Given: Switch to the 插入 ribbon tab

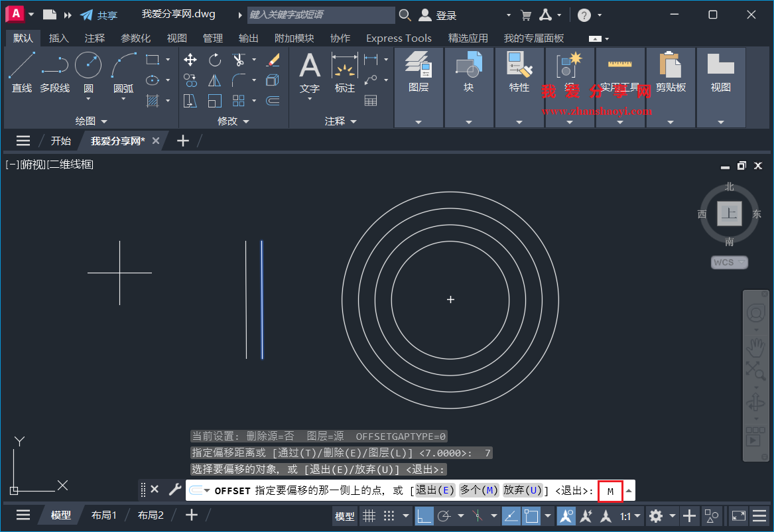Looking at the screenshot, I should [x=58, y=38].
